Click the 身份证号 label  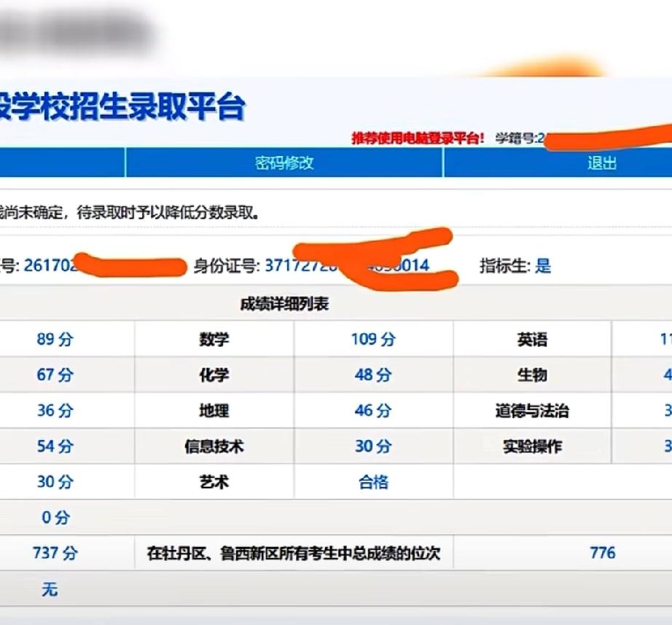(227, 266)
